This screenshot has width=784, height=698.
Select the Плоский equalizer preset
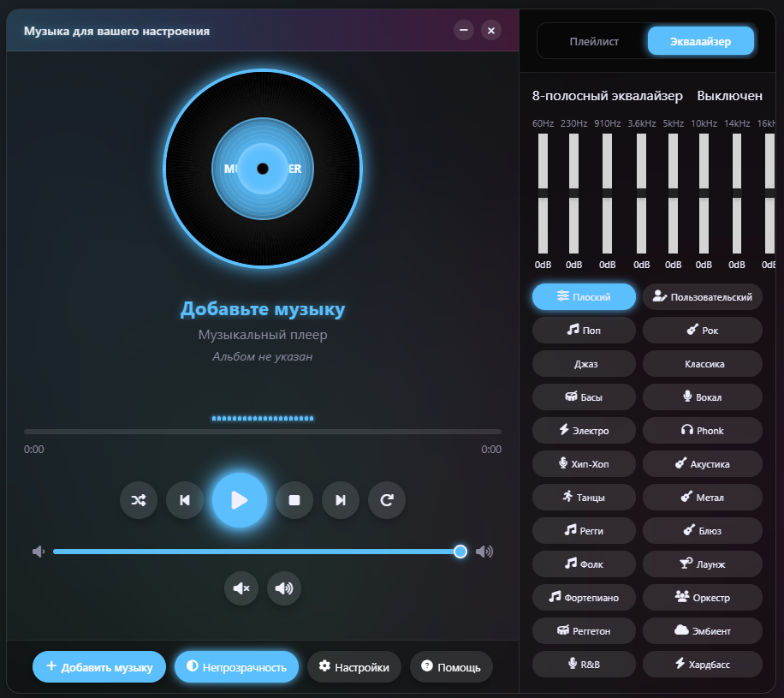584,297
